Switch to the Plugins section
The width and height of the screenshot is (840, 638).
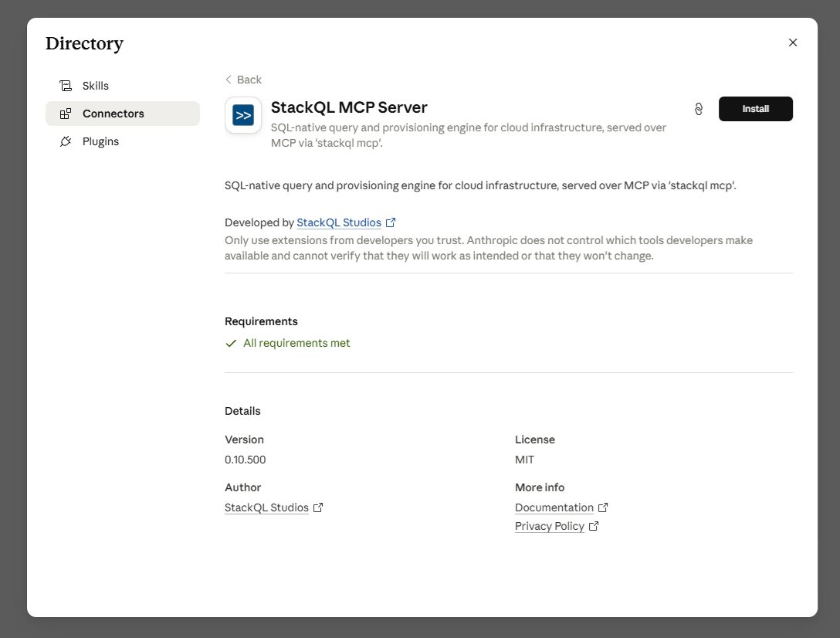point(123,141)
